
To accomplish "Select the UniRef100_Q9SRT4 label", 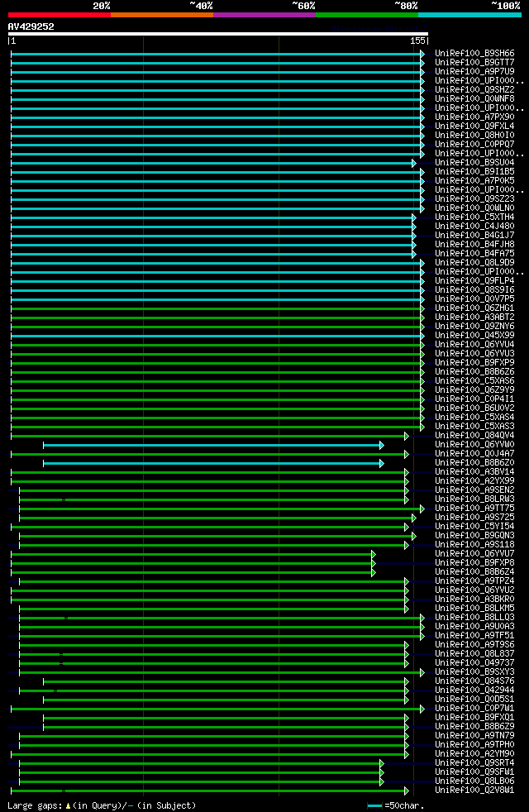I will [x=474, y=763].
